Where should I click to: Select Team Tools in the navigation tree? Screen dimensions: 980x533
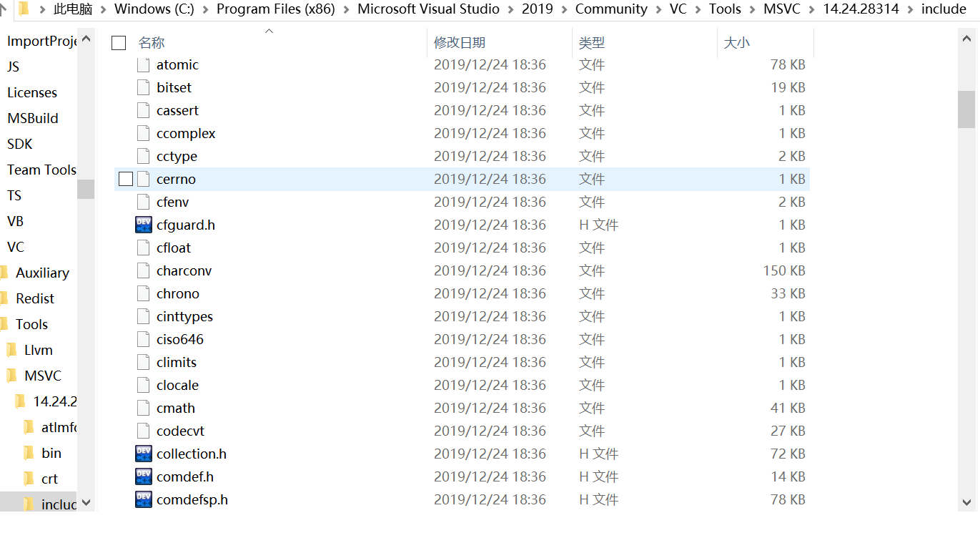coord(41,170)
